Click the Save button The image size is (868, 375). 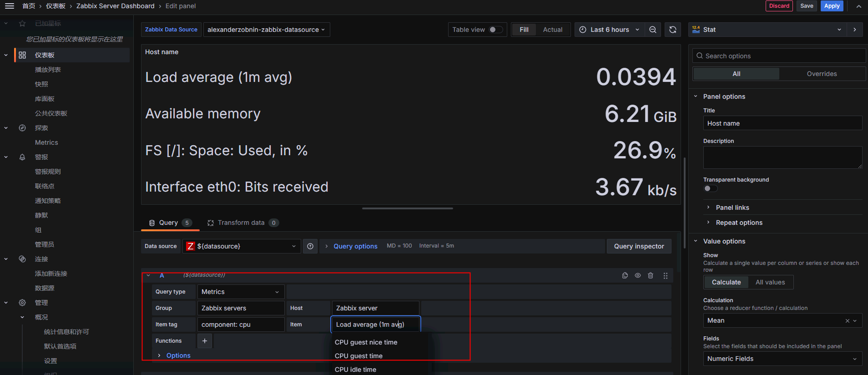click(x=807, y=6)
